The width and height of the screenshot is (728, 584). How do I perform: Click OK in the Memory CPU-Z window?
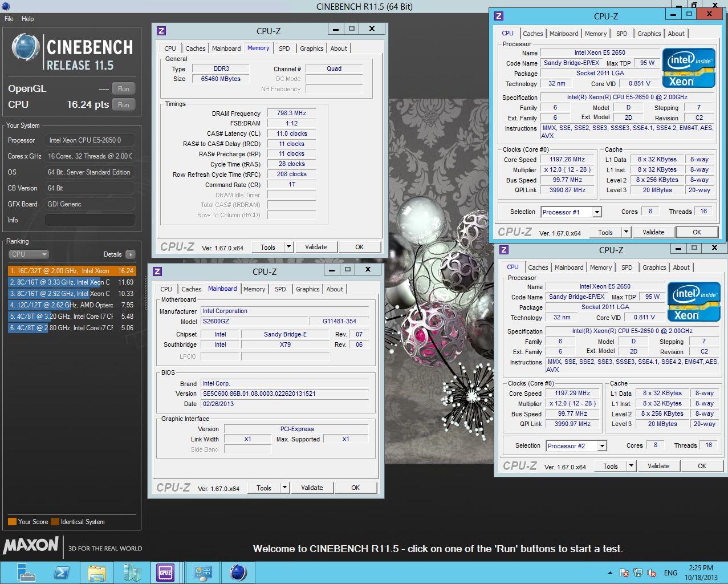(x=359, y=247)
